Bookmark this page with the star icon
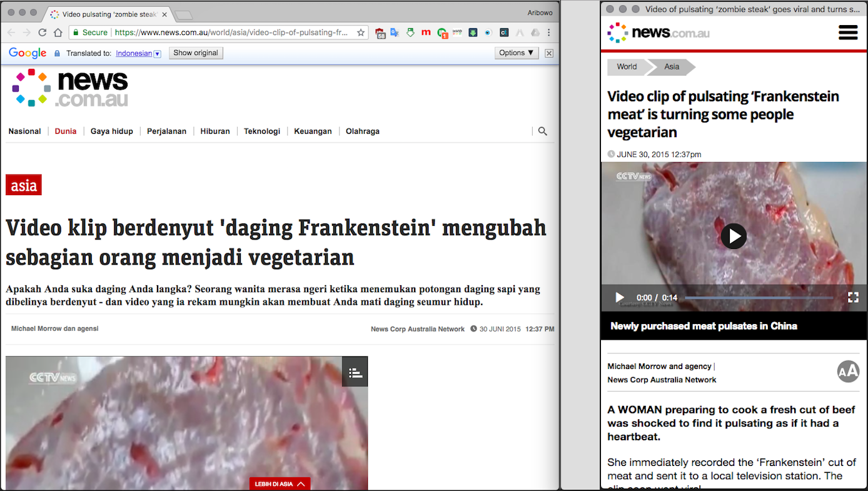The width and height of the screenshot is (868, 491). coord(361,33)
